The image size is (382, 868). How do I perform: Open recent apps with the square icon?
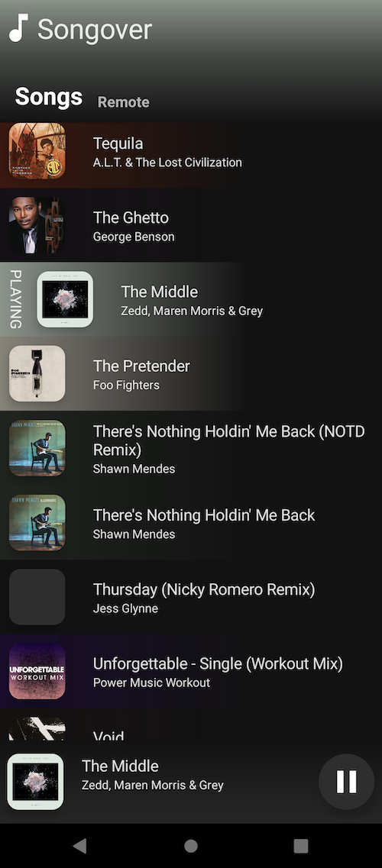(x=300, y=845)
